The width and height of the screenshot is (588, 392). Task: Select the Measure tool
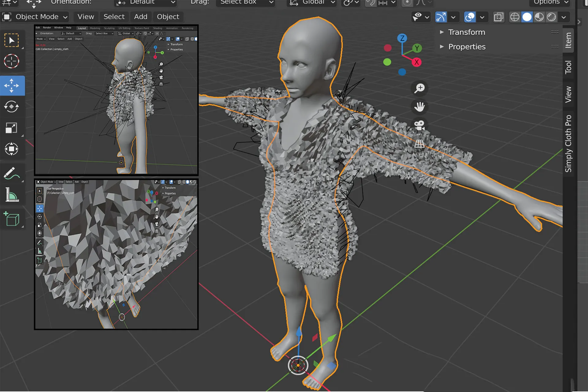[x=12, y=195]
